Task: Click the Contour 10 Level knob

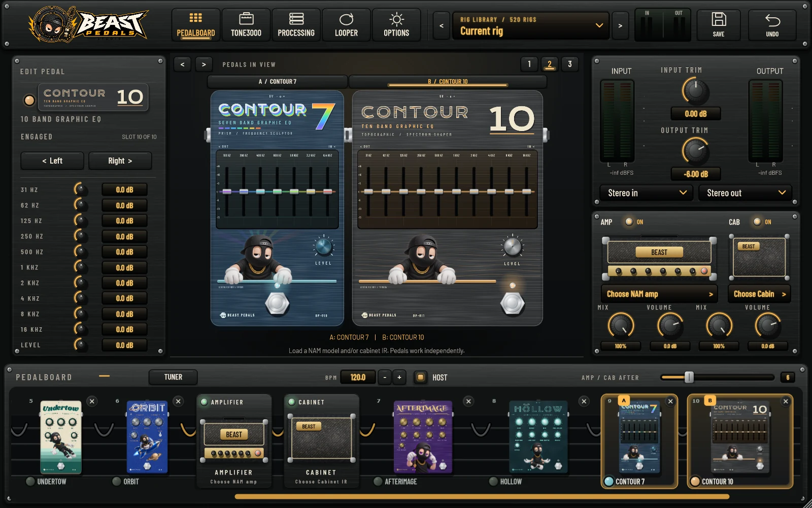Action: [513, 247]
